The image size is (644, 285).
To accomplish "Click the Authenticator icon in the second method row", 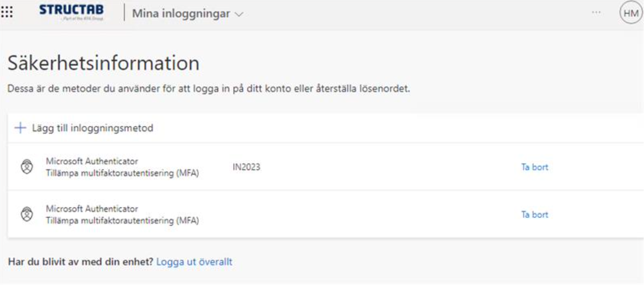I will pyautogui.click(x=27, y=214).
